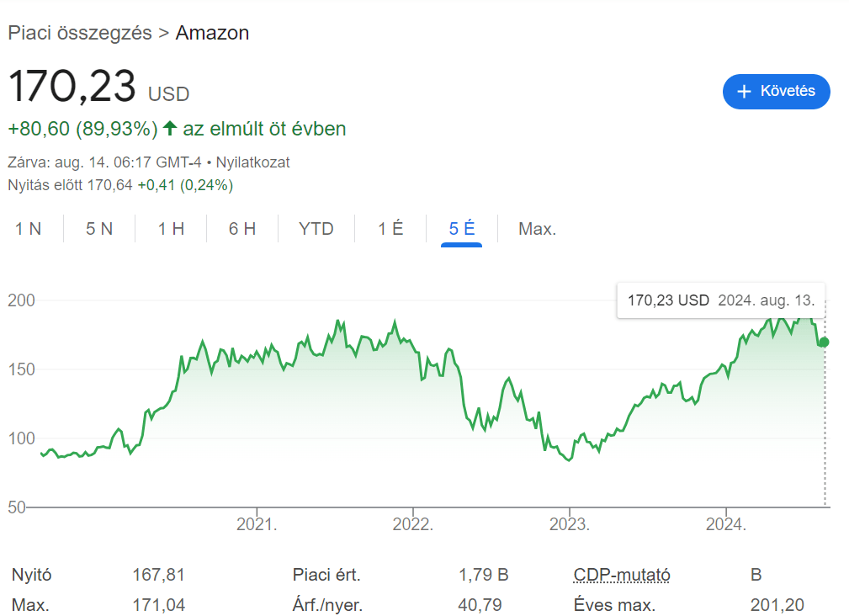
Task: Select the 5 É five-year view
Action: [x=459, y=228]
